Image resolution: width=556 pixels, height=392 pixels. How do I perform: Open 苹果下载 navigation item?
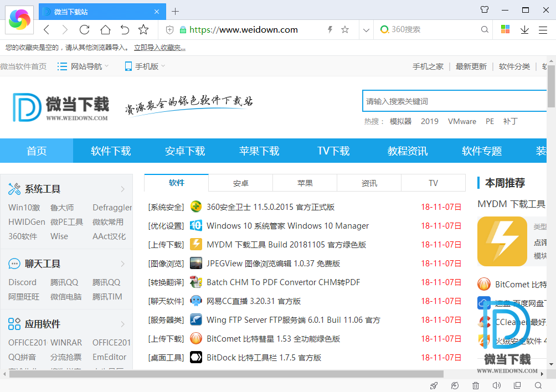259,151
